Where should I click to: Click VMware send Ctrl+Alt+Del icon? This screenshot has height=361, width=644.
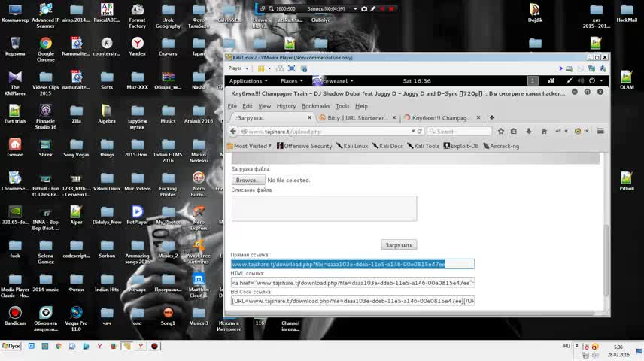click(x=280, y=68)
